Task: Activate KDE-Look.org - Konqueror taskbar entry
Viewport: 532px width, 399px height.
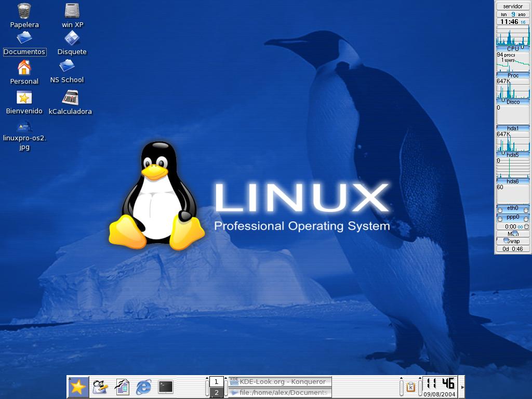Action: click(x=280, y=381)
